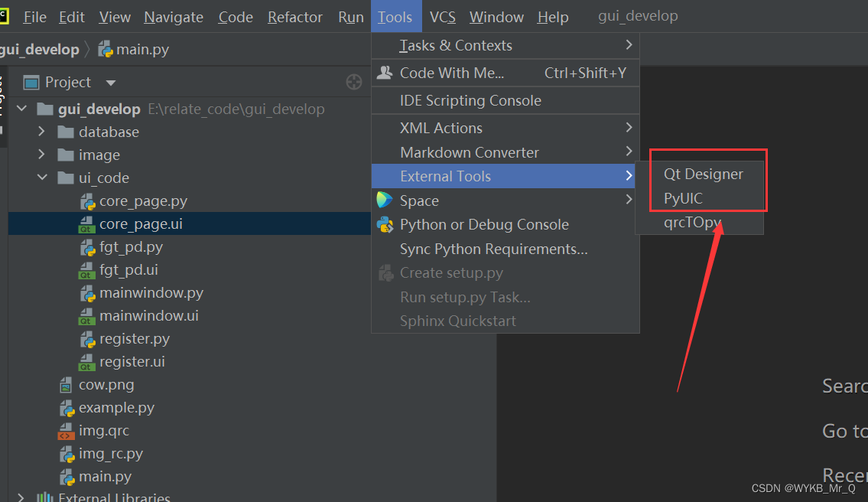Viewport: 868px width, 502px height.
Task: Click the cow.png image file icon
Action: tap(67, 385)
